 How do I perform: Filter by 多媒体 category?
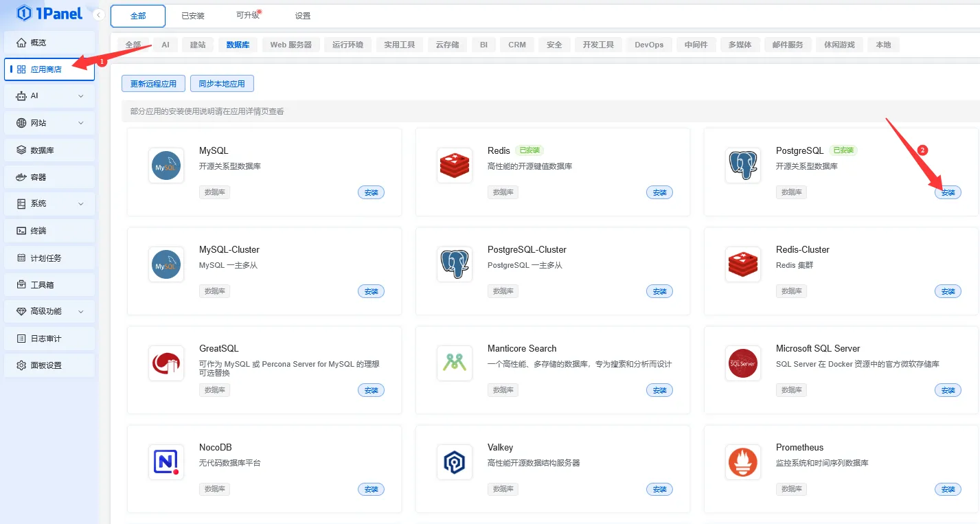[x=739, y=45]
